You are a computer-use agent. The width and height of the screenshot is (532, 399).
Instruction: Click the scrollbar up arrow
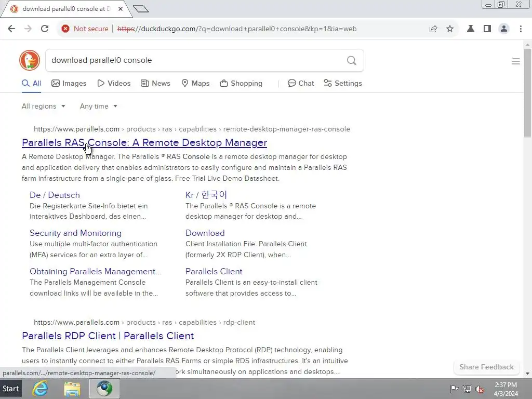tap(527, 45)
